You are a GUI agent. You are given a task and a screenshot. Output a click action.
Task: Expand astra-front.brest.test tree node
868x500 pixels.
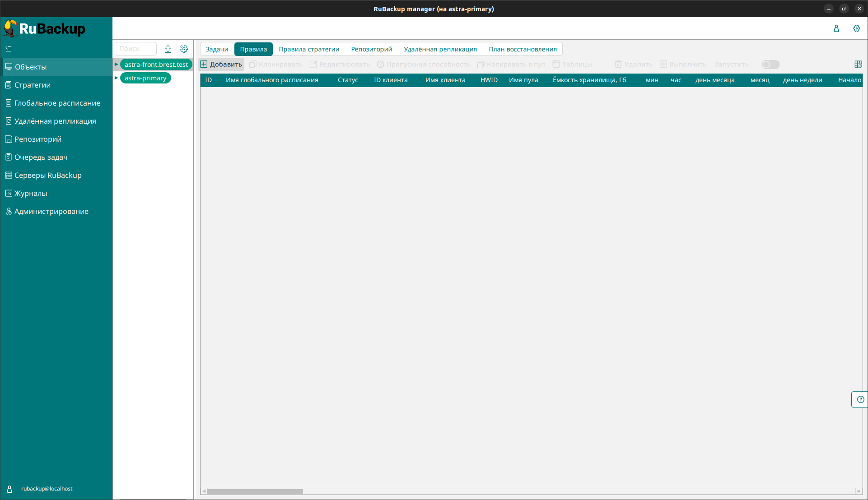(x=117, y=65)
